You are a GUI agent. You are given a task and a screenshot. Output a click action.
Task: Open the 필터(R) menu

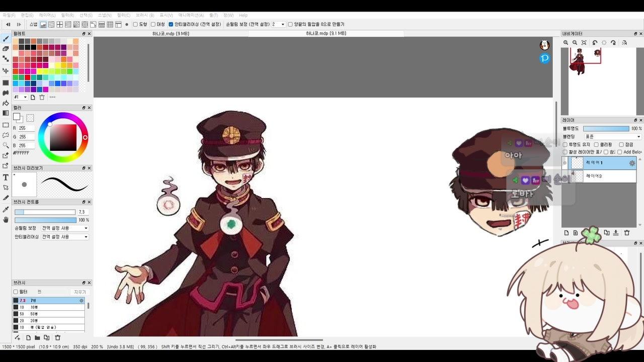click(x=67, y=16)
